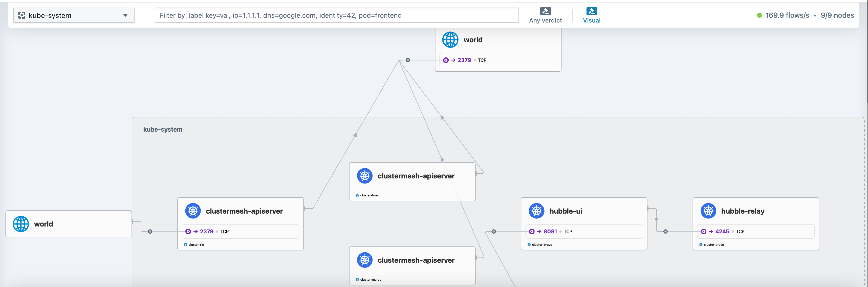868x287 pixels.
Task: Click the hubble-ui card title
Action: point(566,211)
